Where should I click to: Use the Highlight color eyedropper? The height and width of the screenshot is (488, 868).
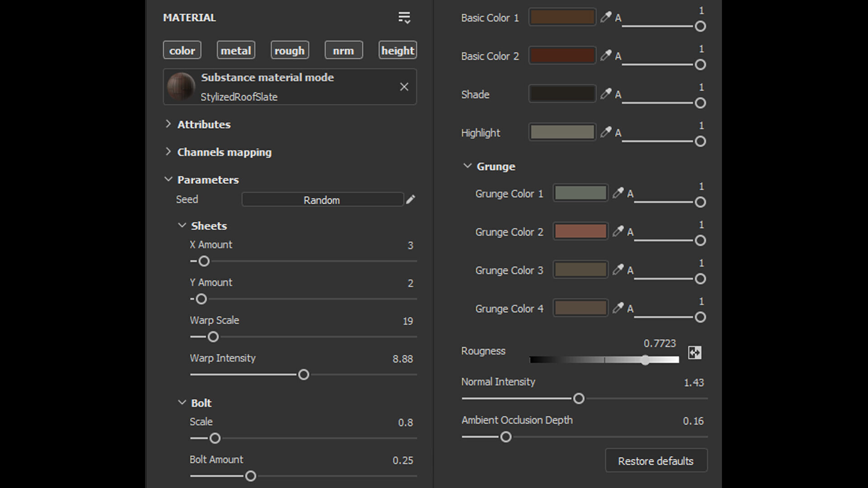(x=605, y=132)
